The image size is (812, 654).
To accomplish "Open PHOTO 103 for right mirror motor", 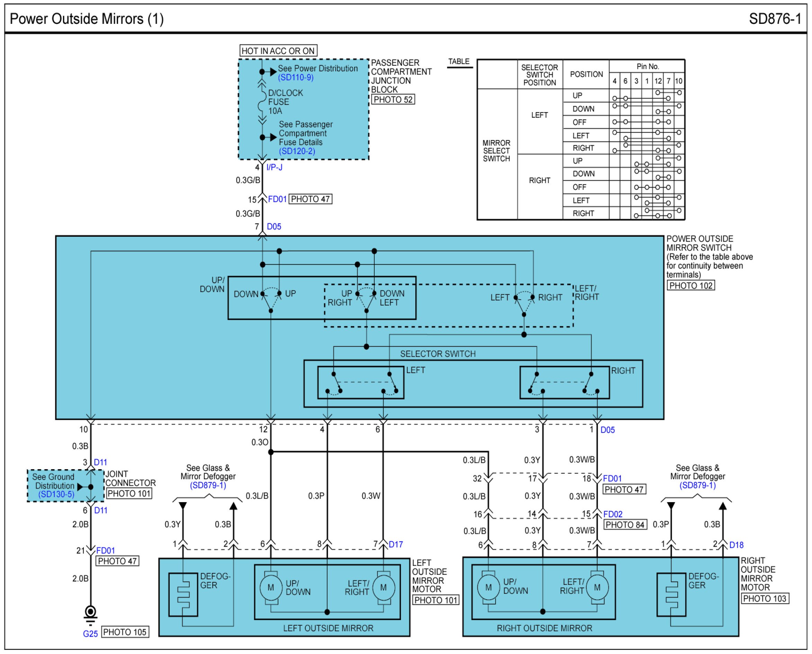I will [x=765, y=599].
